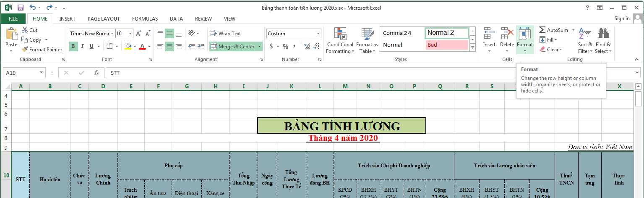The width and height of the screenshot is (644, 198).
Task: Expand the font name dropdown
Action: (112, 34)
